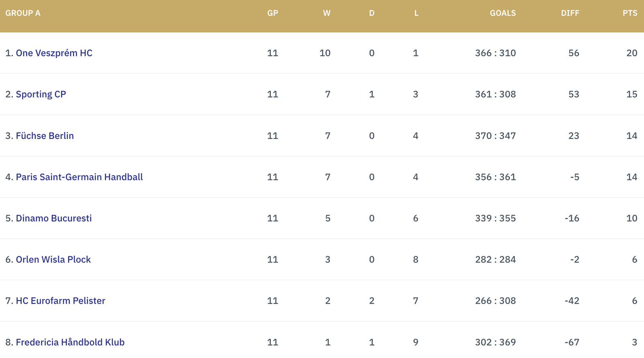Click the L column header
Screen dimensions: 644x358
pyautogui.click(x=416, y=13)
